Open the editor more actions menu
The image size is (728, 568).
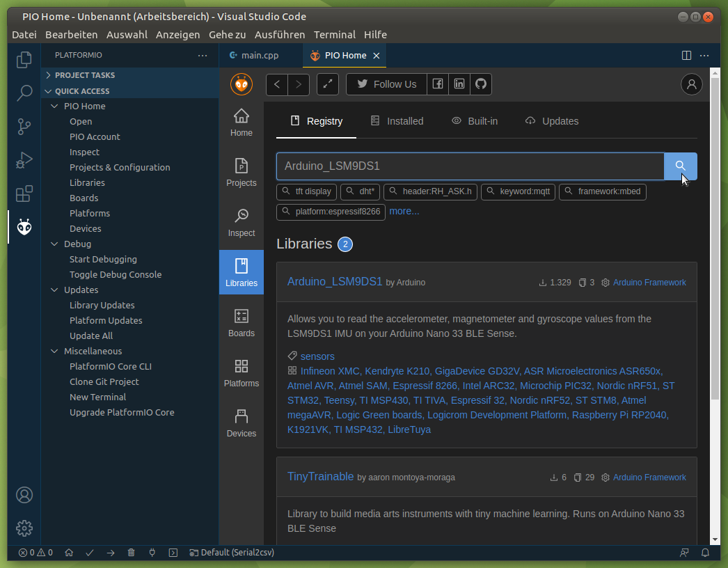705,55
